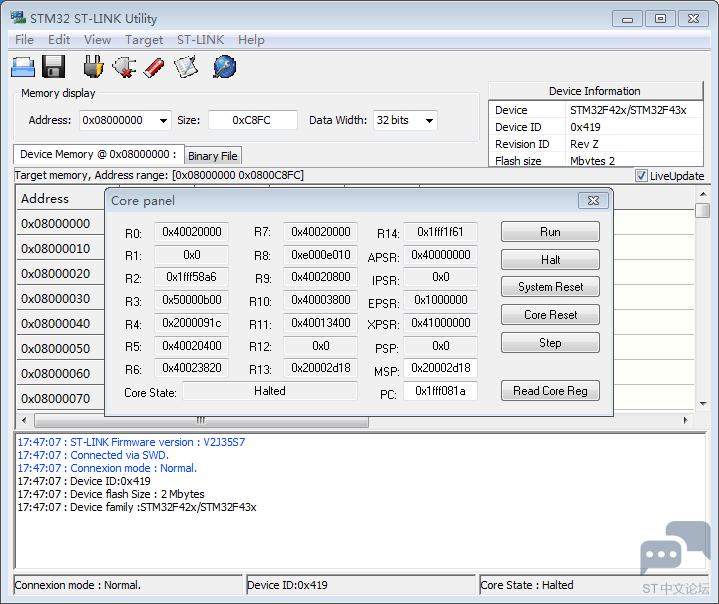The width and height of the screenshot is (719, 604).
Task: Click the Revision ID value Rev Z
Action: coord(584,144)
